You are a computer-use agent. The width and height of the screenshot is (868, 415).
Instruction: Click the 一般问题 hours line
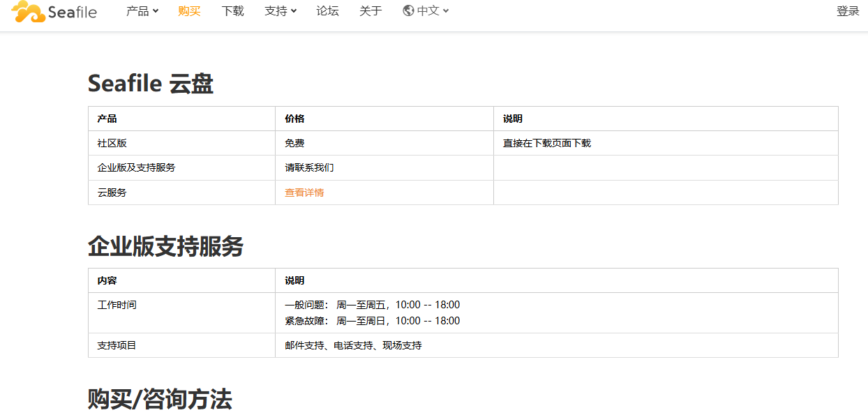click(x=373, y=305)
